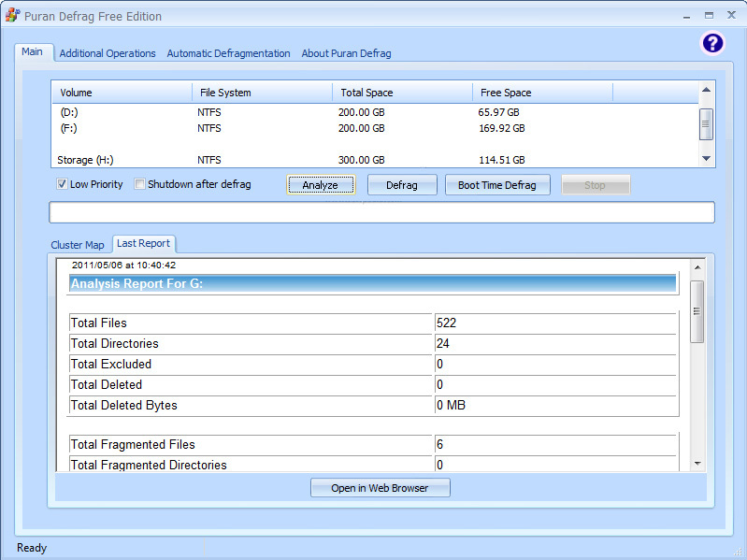Switch to the Cluster Map tab

(78, 245)
